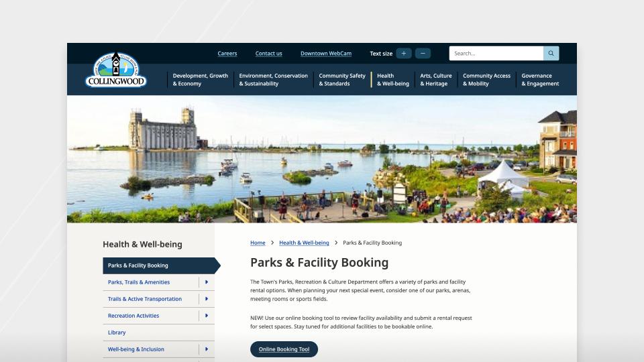
Task: Expand Recreation Activities submenu arrow
Action: [x=207, y=316]
